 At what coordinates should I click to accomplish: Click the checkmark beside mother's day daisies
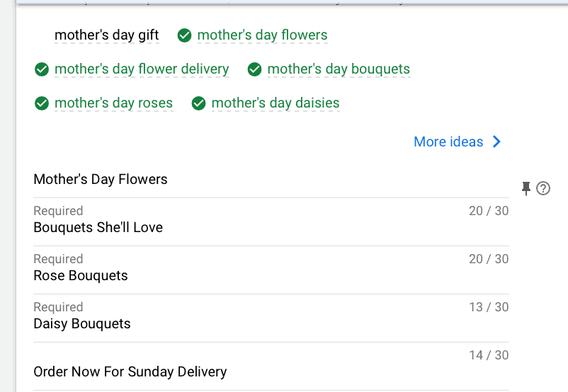(198, 103)
